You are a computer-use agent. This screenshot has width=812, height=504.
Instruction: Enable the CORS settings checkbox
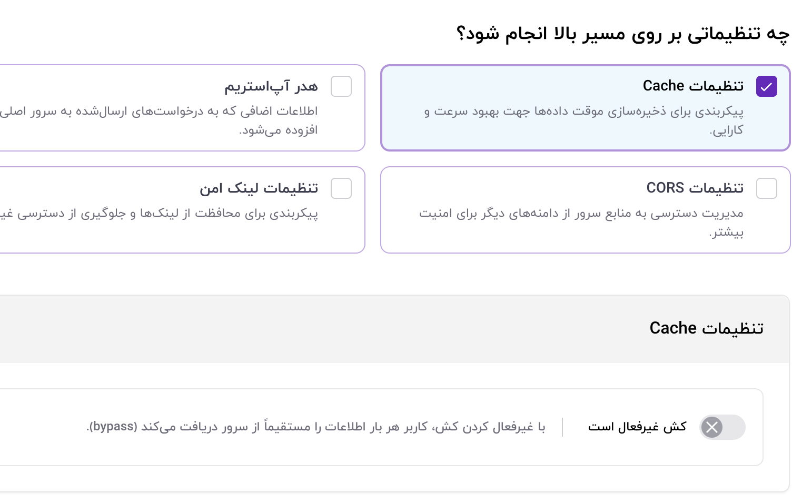click(x=766, y=188)
